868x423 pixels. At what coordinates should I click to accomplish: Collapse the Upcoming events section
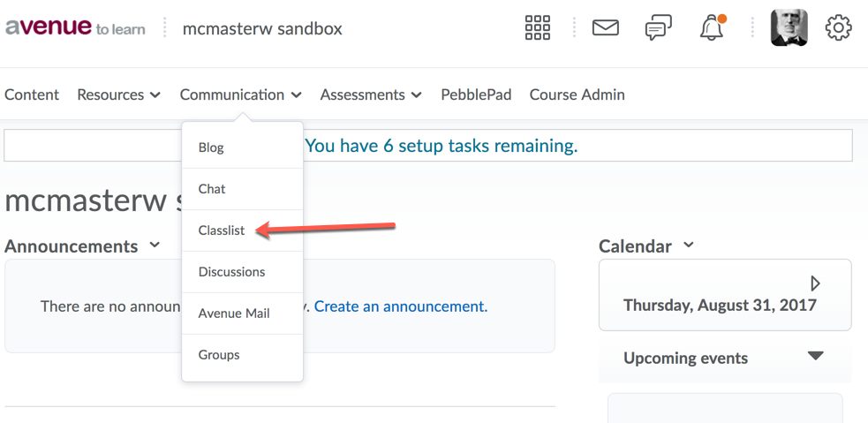pyautogui.click(x=815, y=357)
